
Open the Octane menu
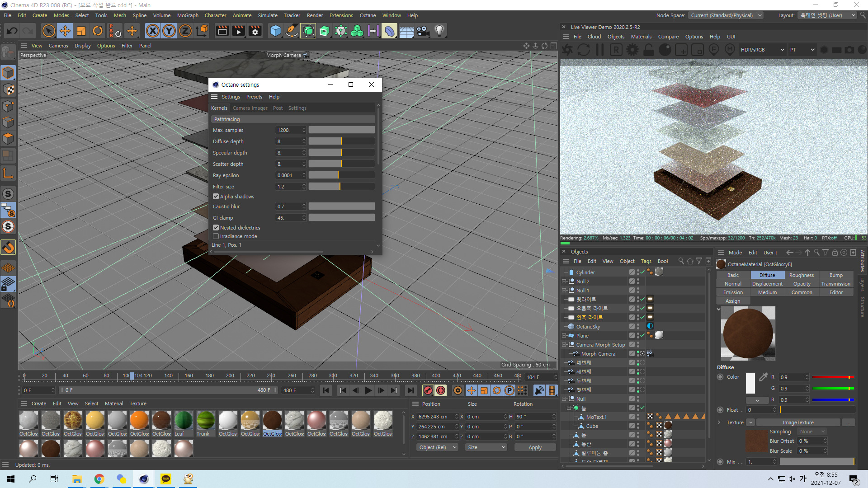[368, 15]
